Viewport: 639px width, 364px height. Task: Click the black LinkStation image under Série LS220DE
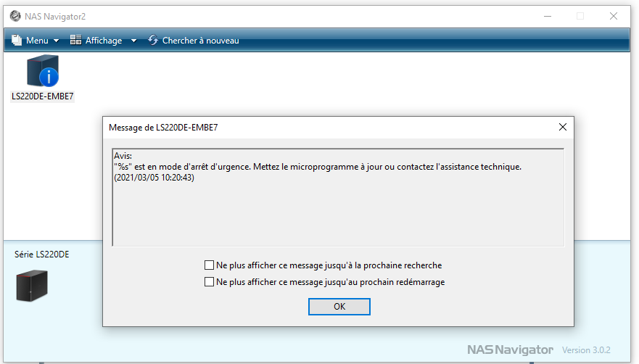click(32, 286)
